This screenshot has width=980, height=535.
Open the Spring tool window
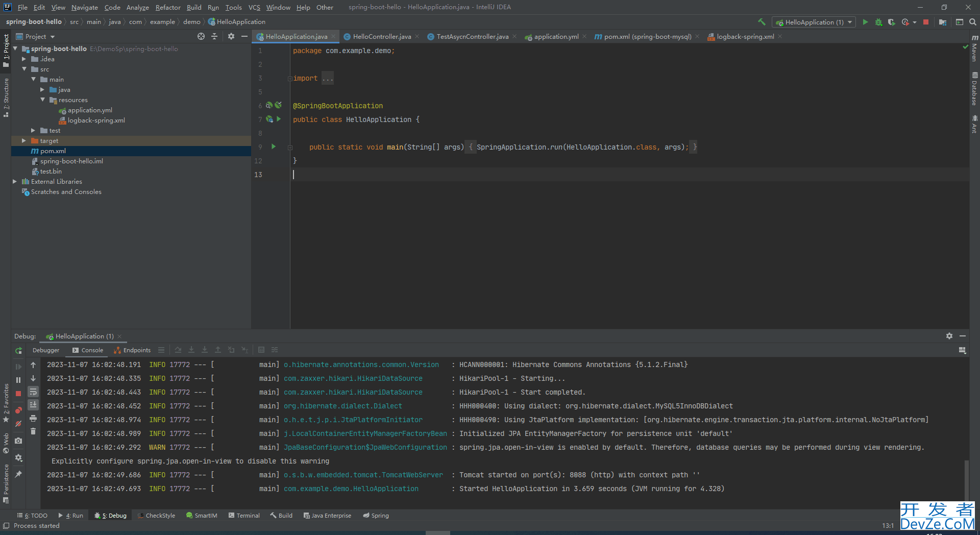click(x=376, y=516)
